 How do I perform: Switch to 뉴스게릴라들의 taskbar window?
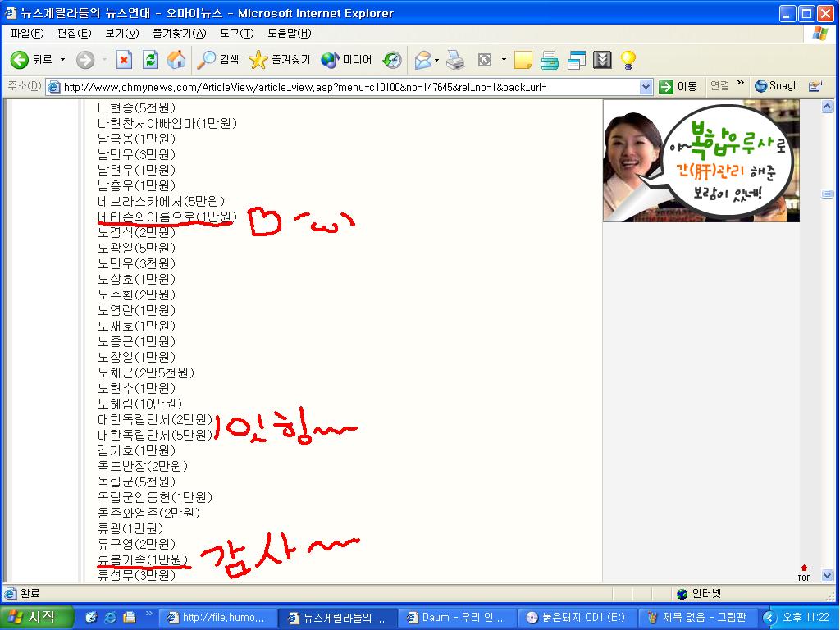(x=338, y=618)
